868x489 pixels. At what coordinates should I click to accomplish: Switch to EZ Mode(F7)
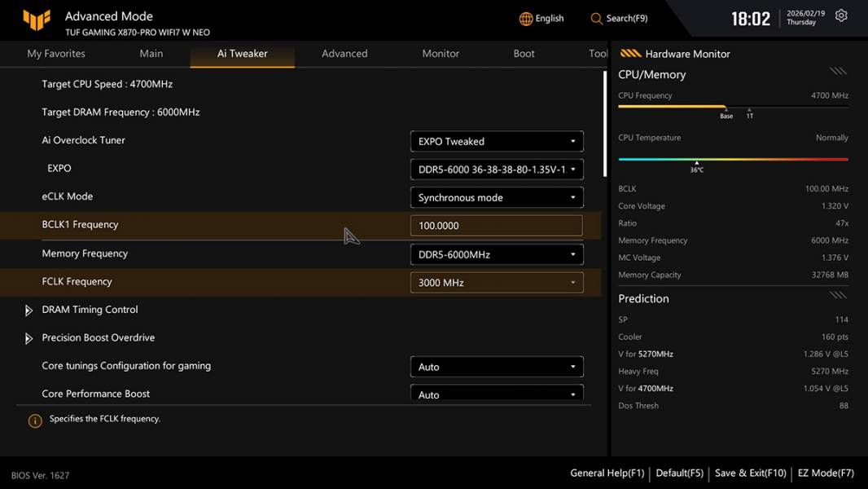coord(826,473)
